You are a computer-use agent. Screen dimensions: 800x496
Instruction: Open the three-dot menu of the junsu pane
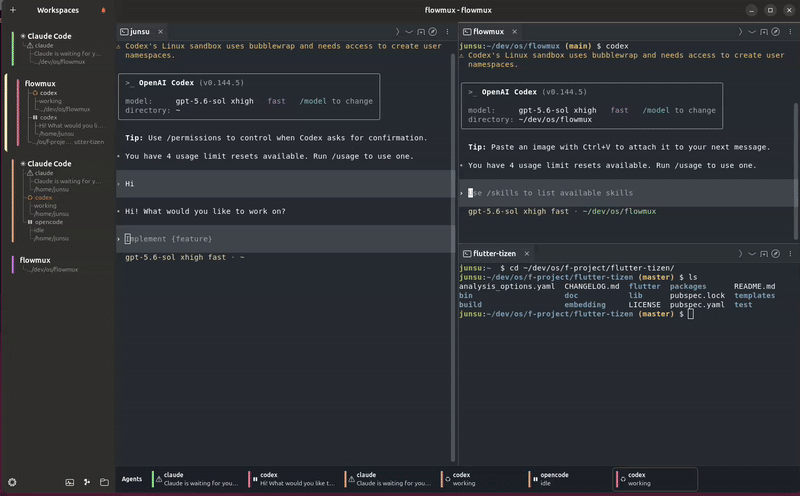click(447, 32)
